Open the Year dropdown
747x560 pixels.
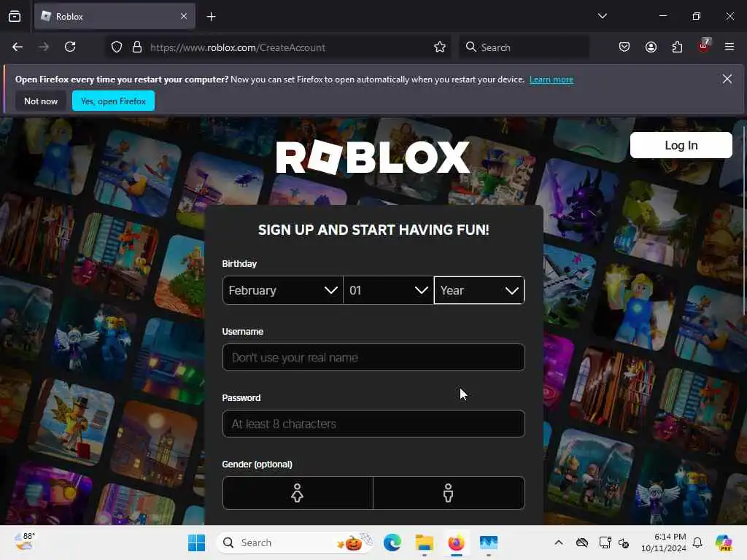tap(479, 290)
